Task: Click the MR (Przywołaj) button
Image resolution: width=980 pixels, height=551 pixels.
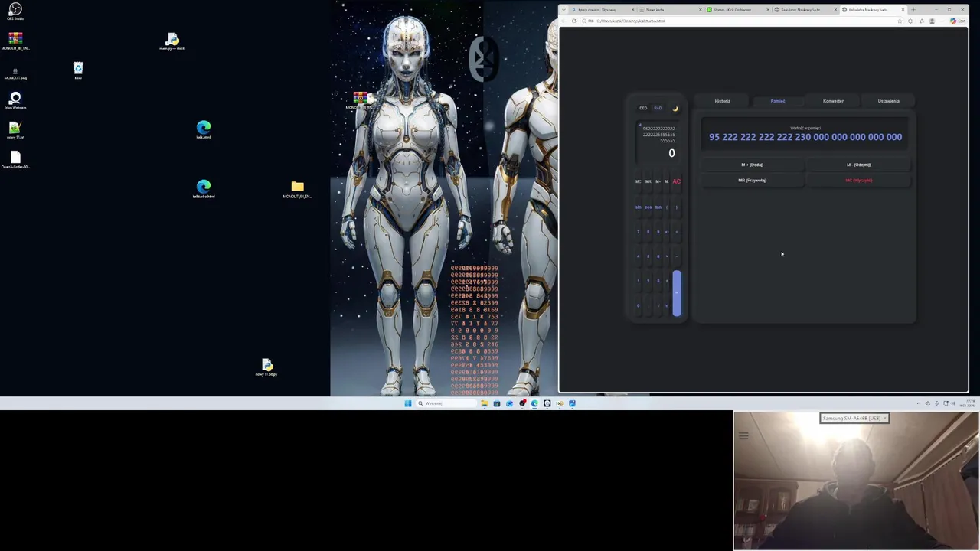Action: [752, 181]
